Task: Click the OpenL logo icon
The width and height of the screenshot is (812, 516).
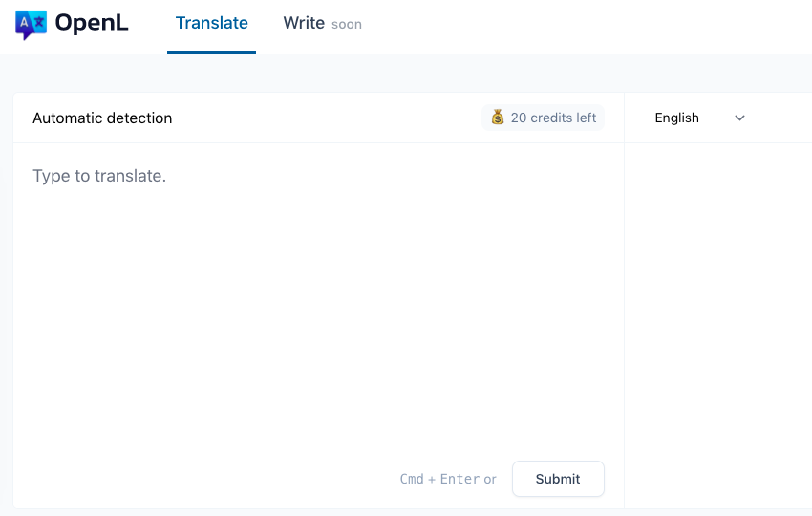Action: (x=31, y=24)
